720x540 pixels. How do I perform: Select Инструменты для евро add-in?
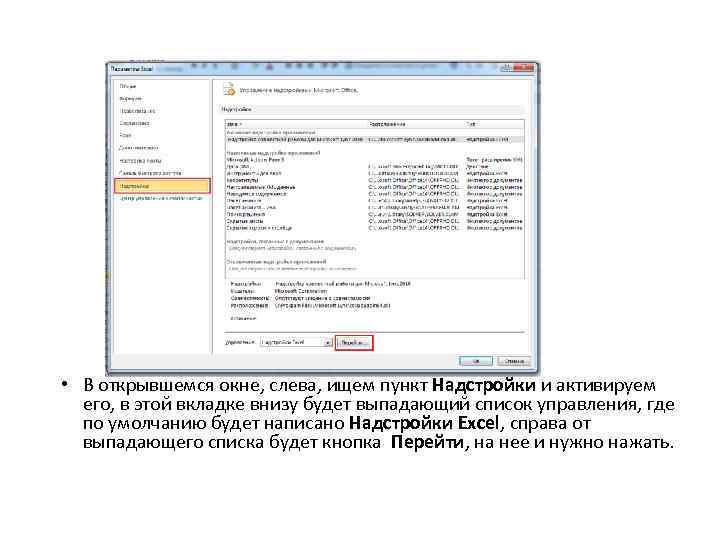coord(375,174)
